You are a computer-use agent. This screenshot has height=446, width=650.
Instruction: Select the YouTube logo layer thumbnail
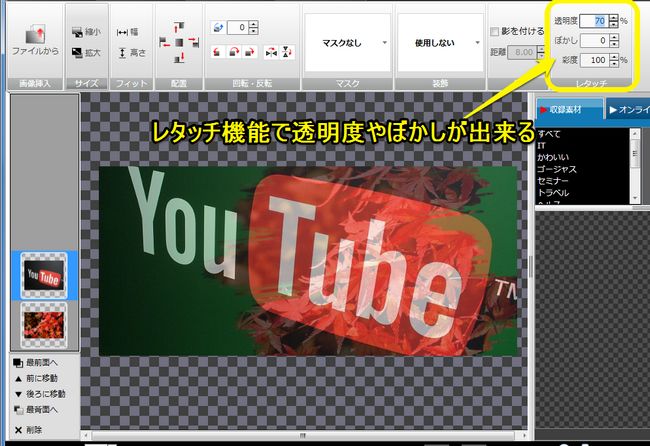(44, 275)
